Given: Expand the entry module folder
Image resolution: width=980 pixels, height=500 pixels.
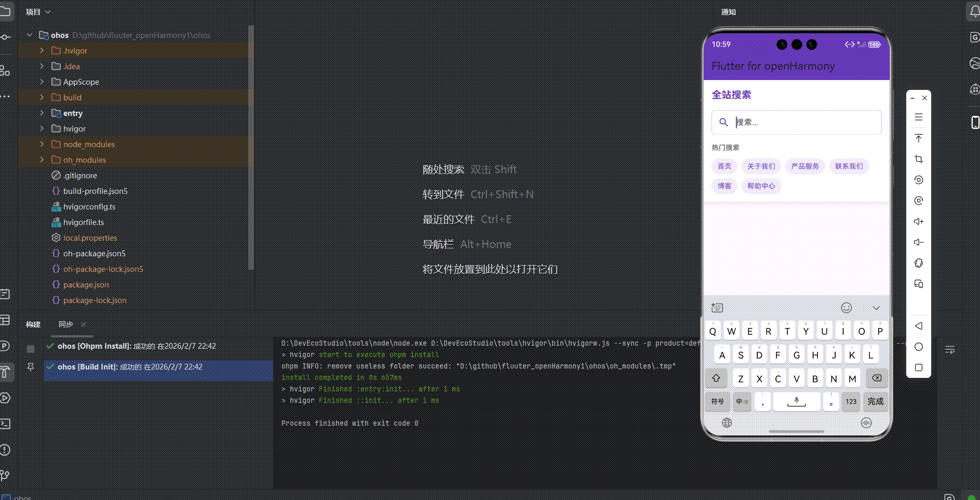Looking at the screenshot, I should (42, 113).
